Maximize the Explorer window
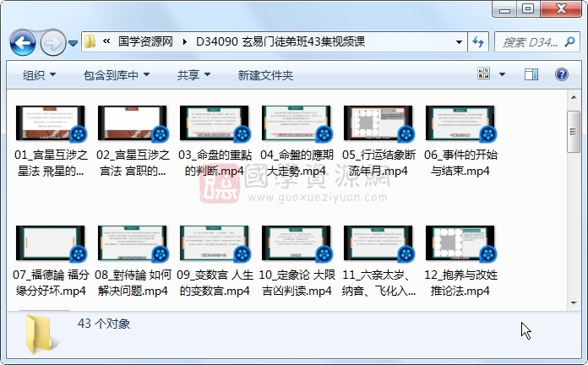 click(528, 9)
